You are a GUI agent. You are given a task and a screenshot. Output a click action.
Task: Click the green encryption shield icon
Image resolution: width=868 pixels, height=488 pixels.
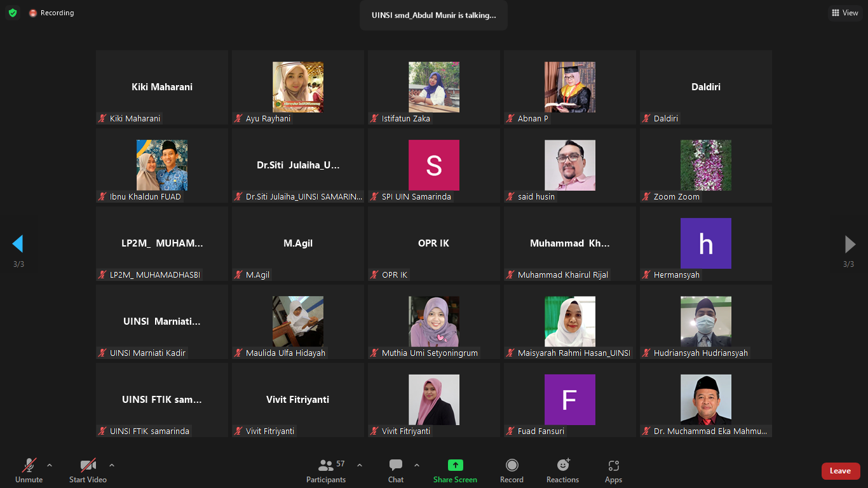click(13, 13)
